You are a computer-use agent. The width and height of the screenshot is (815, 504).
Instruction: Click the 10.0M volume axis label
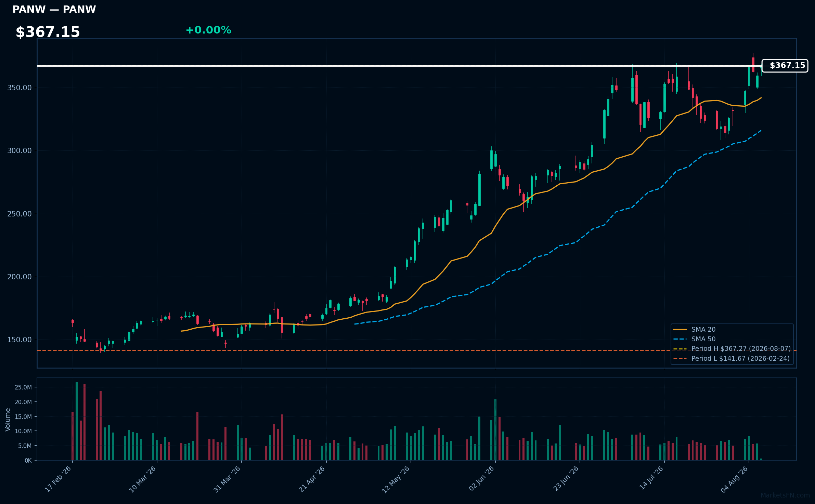click(23, 431)
